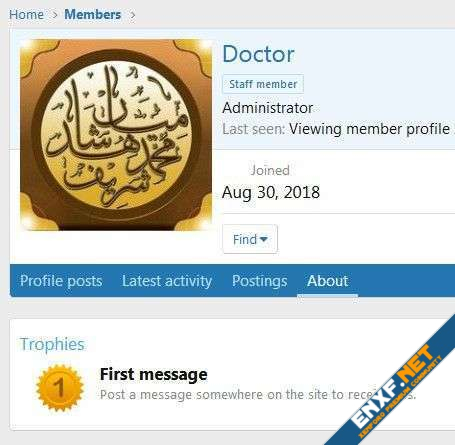The height and width of the screenshot is (445, 455).
Task: Open the Doctor calligraphy avatar image
Action: point(116,135)
